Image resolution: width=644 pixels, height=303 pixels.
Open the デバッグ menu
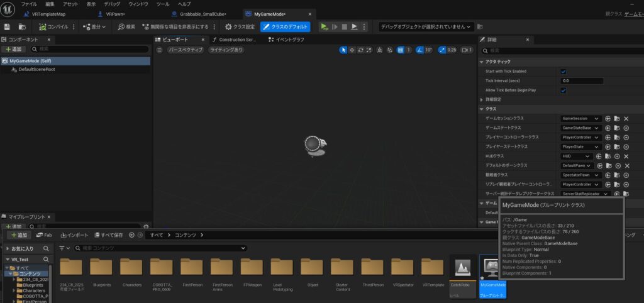(112, 4)
